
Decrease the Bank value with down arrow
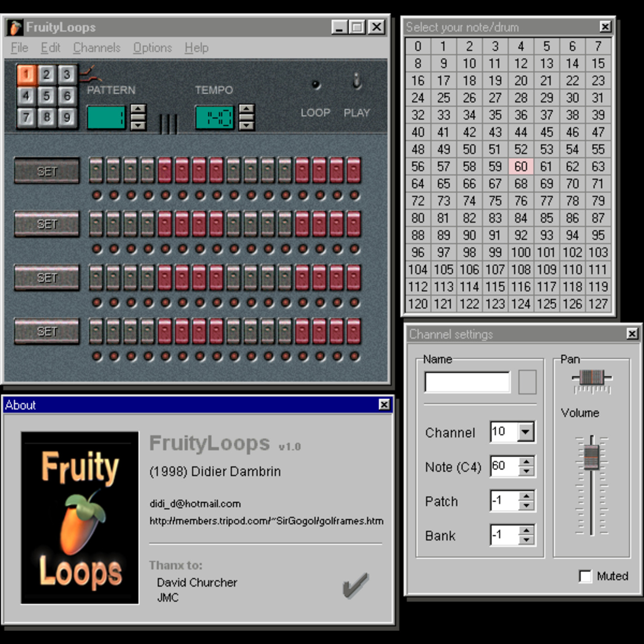click(x=526, y=540)
